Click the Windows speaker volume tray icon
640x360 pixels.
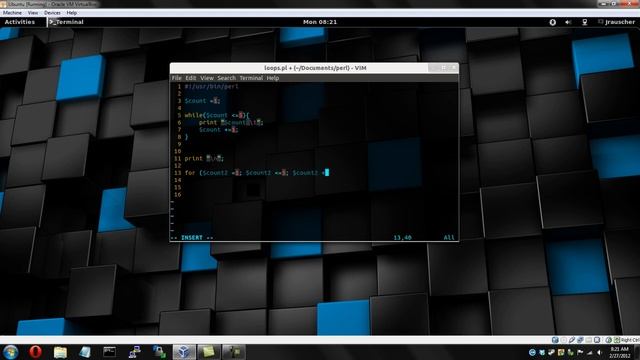(x=600, y=352)
